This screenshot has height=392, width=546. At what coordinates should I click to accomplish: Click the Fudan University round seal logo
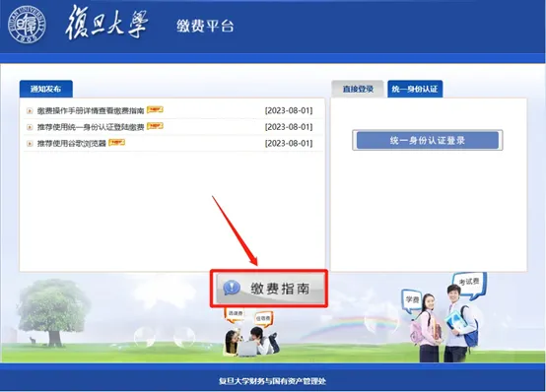pyautogui.click(x=28, y=25)
